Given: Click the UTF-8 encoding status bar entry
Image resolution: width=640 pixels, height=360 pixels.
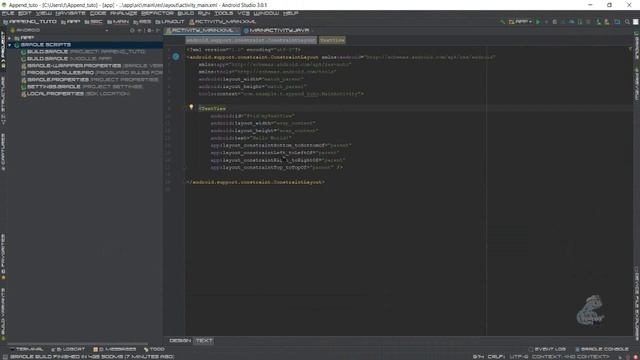Looking at the screenshot, I should click(519, 357).
